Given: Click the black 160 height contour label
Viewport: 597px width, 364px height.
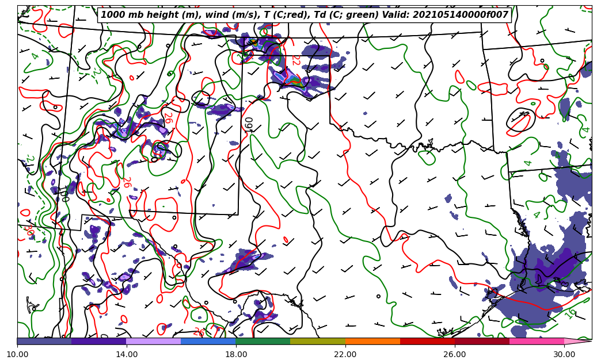Looking at the screenshot, I should pos(249,124).
